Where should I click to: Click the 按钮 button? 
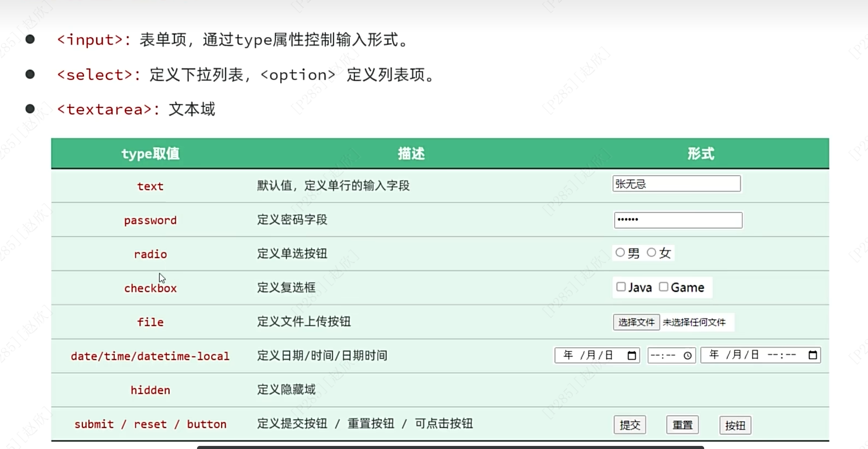[x=735, y=425]
